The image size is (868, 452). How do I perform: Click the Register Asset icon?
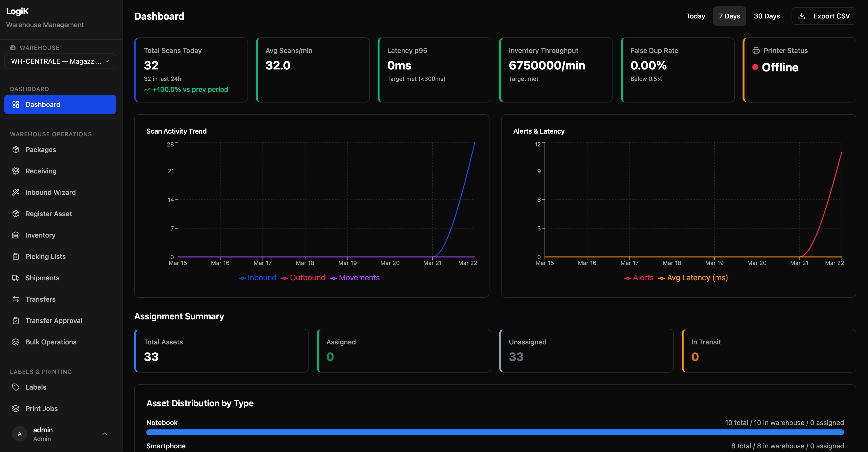(16, 214)
